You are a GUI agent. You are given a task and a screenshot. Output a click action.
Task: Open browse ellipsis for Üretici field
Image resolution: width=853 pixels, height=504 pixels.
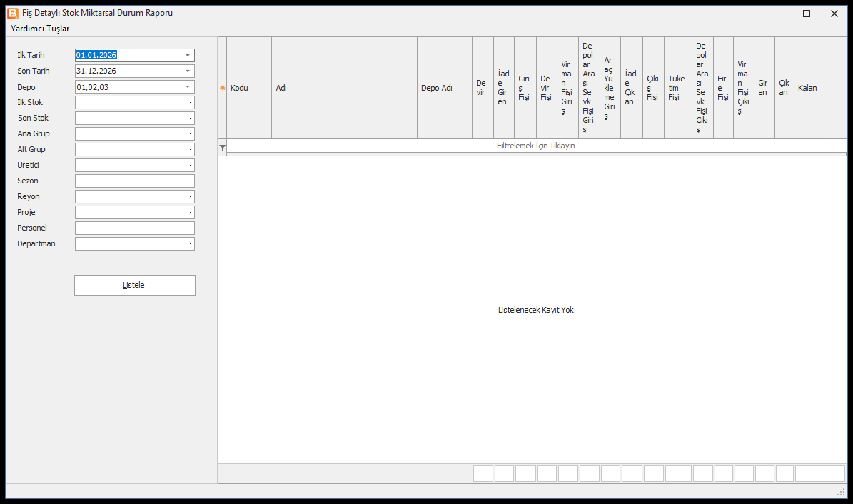tap(188, 166)
